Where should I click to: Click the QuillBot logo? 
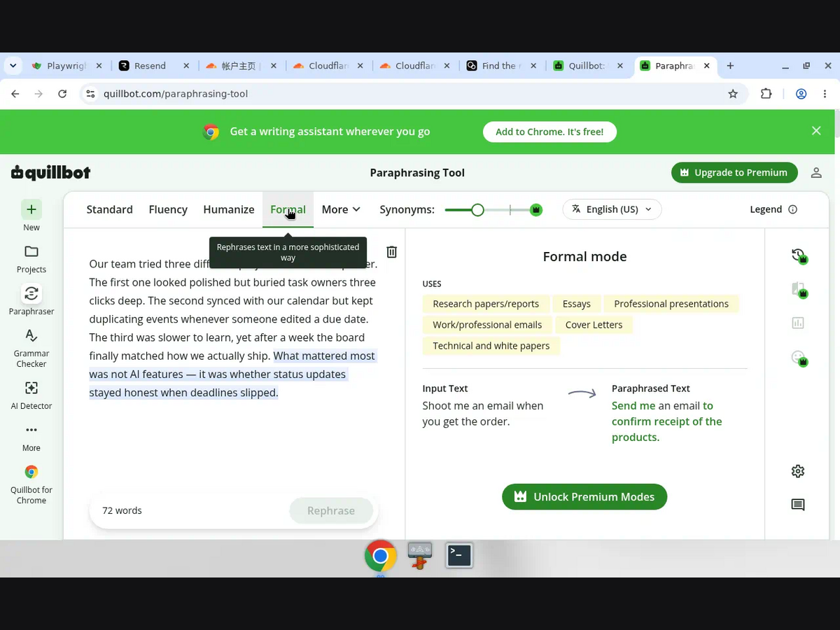click(x=50, y=172)
